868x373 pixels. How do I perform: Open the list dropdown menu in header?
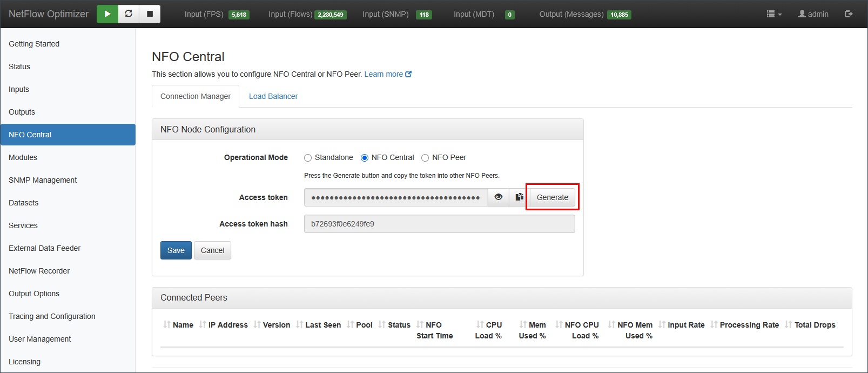(x=774, y=14)
